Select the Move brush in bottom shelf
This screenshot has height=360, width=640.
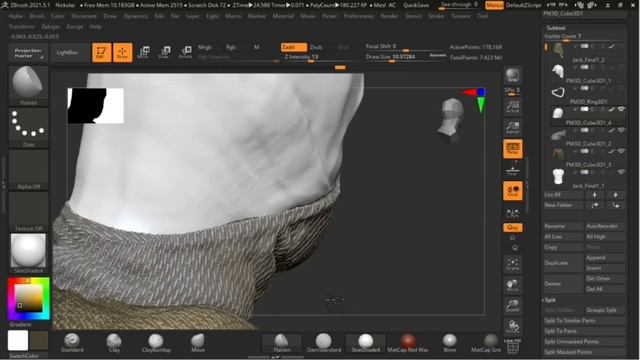[198, 343]
